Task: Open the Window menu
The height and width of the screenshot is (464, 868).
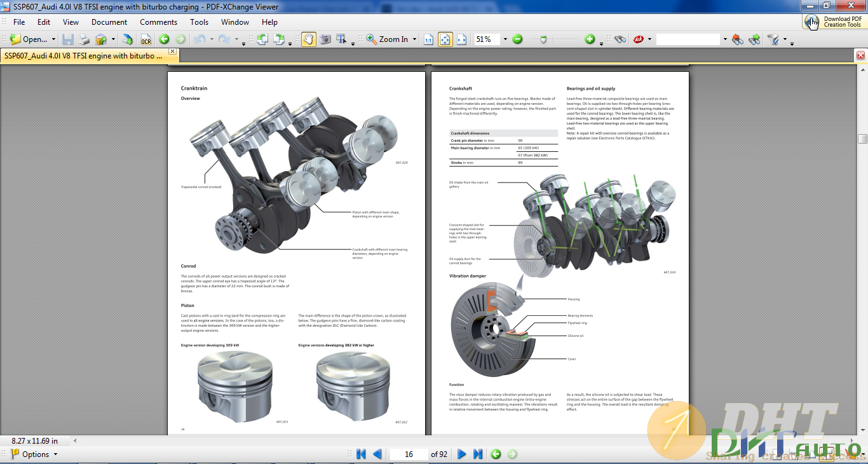Action: (x=235, y=22)
